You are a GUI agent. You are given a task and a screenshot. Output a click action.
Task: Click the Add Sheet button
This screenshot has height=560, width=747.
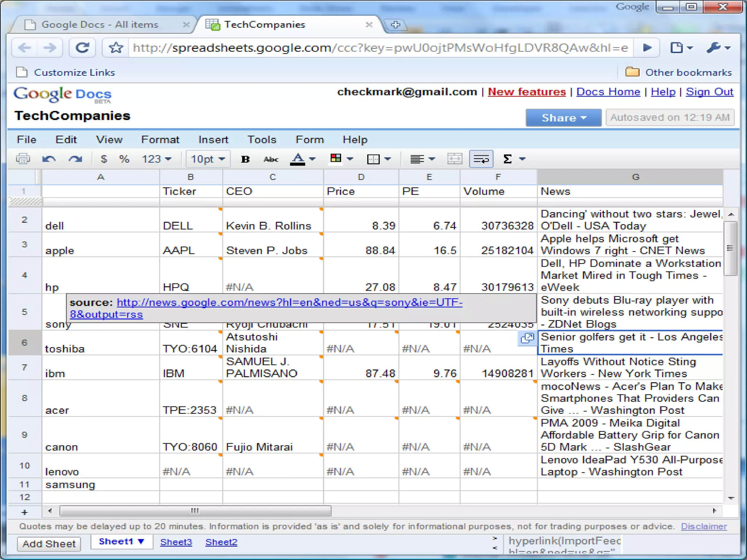pyautogui.click(x=49, y=544)
